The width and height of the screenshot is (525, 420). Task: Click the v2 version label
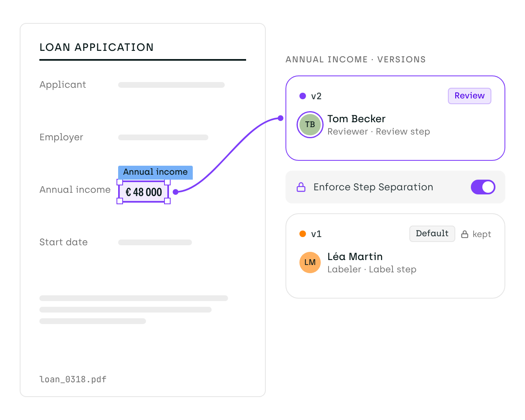coord(316,96)
